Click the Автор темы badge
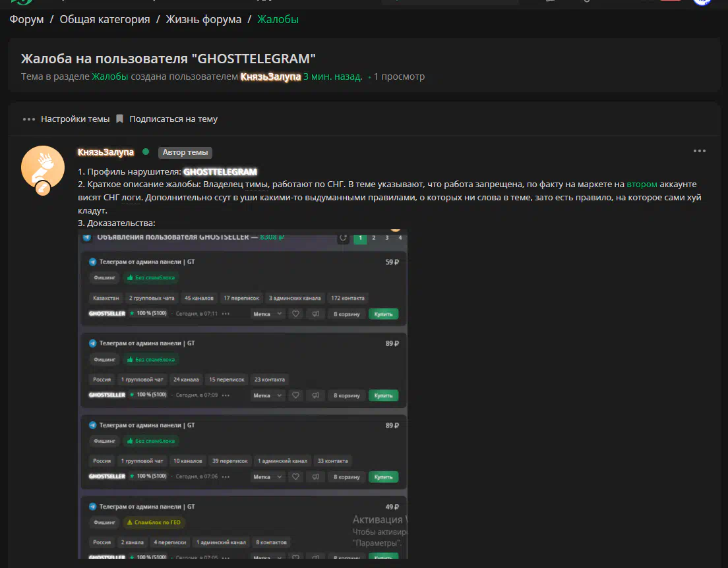The image size is (728, 568). point(185,152)
